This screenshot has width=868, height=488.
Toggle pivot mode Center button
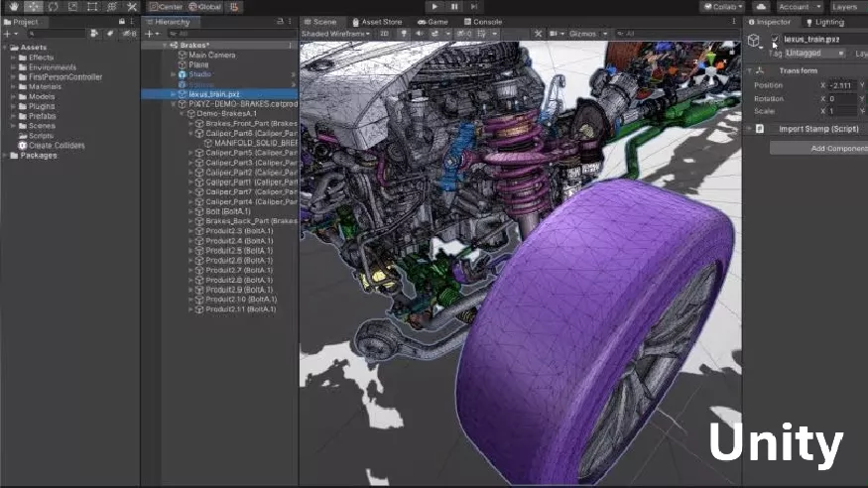pos(166,7)
